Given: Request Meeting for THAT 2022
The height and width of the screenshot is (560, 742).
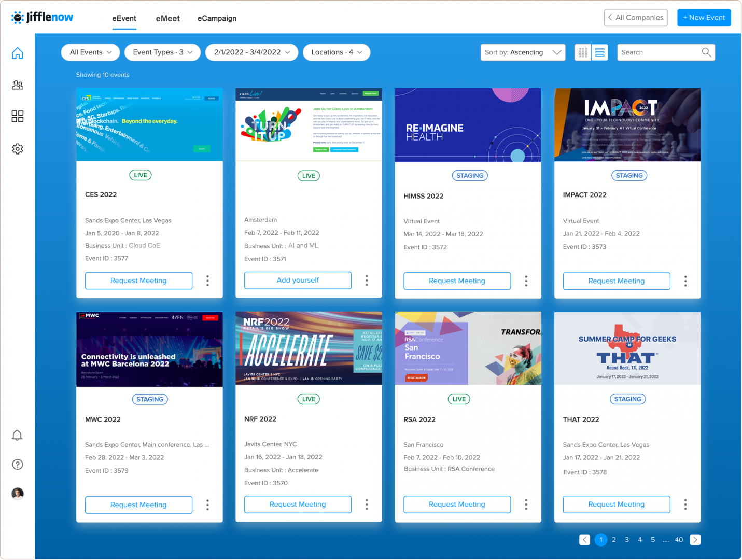Looking at the screenshot, I should pos(617,505).
